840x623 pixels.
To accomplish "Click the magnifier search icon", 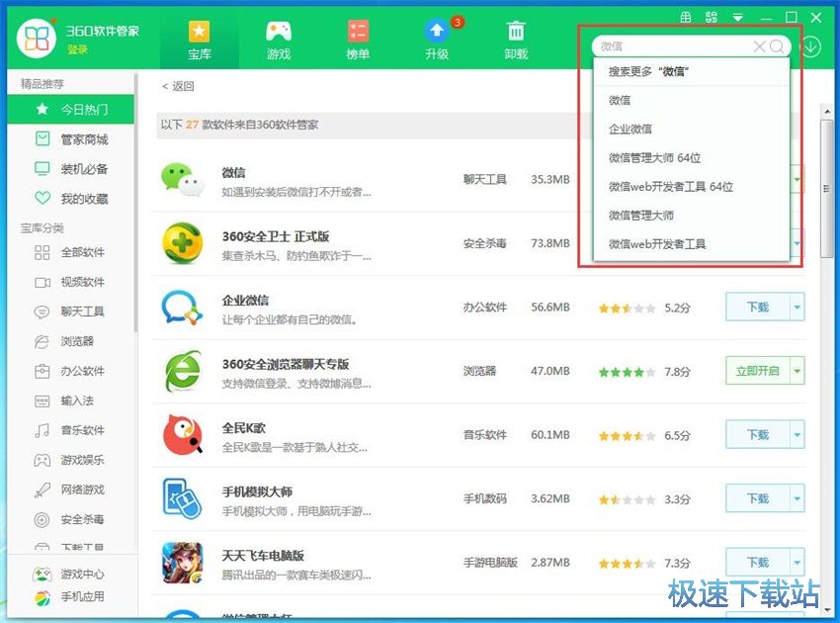I will point(776,46).
